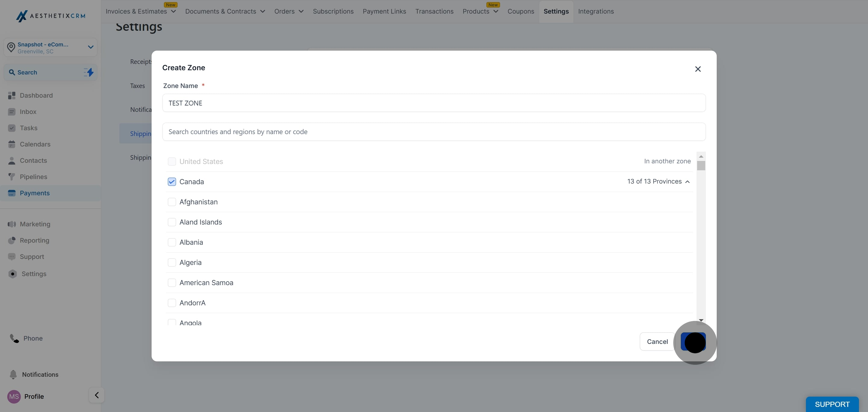Screen dimensions: 868x412
Task: Check the AndorrA checkbox
Action: click(172, 303)
